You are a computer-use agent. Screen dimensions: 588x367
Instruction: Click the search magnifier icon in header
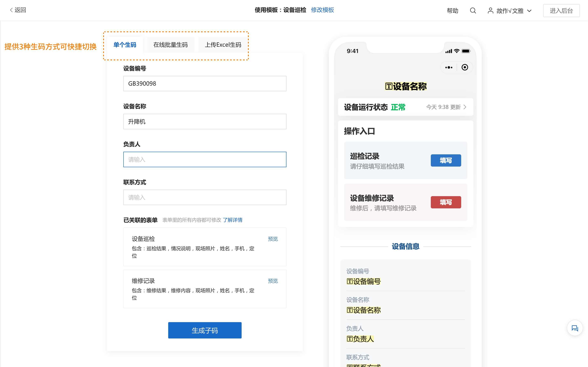473,11
